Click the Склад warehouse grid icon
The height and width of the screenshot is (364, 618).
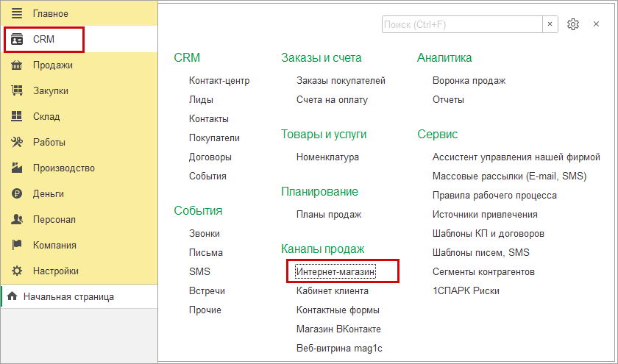[18, 117]
